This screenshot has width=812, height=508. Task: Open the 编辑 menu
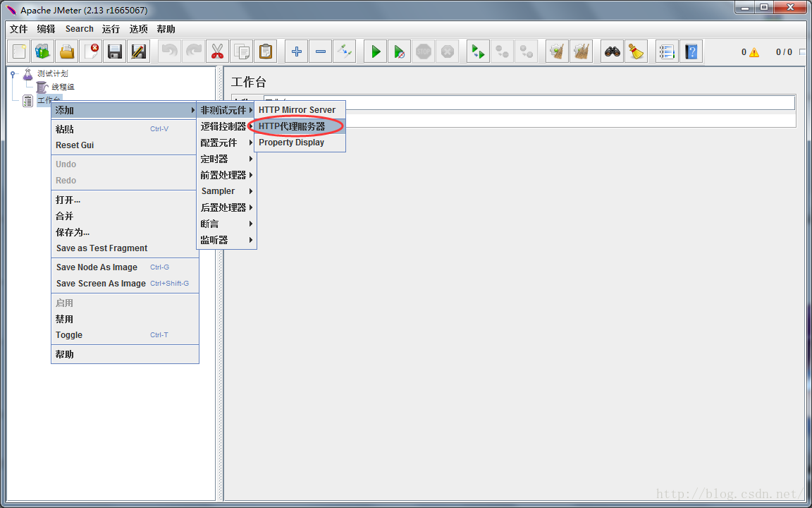click(x=46, y=29)
